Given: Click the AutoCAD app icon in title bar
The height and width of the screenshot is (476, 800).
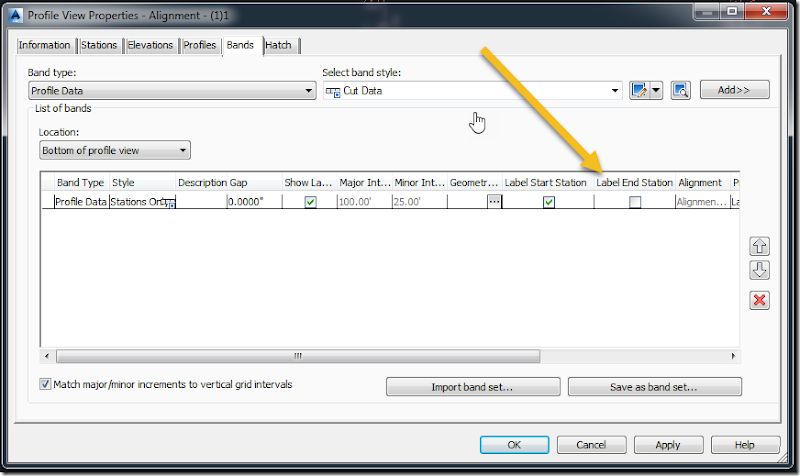Looking at the screenshot, I should [16, 15].
